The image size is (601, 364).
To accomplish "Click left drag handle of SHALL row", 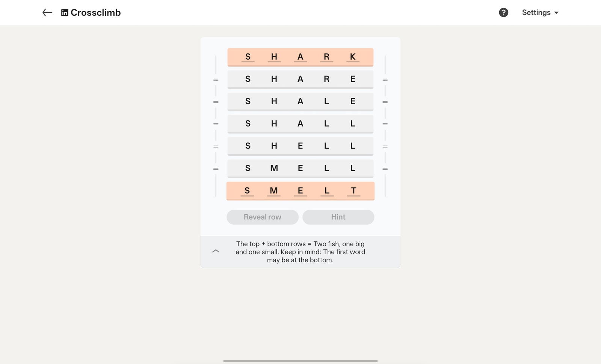I will [216, 124].
